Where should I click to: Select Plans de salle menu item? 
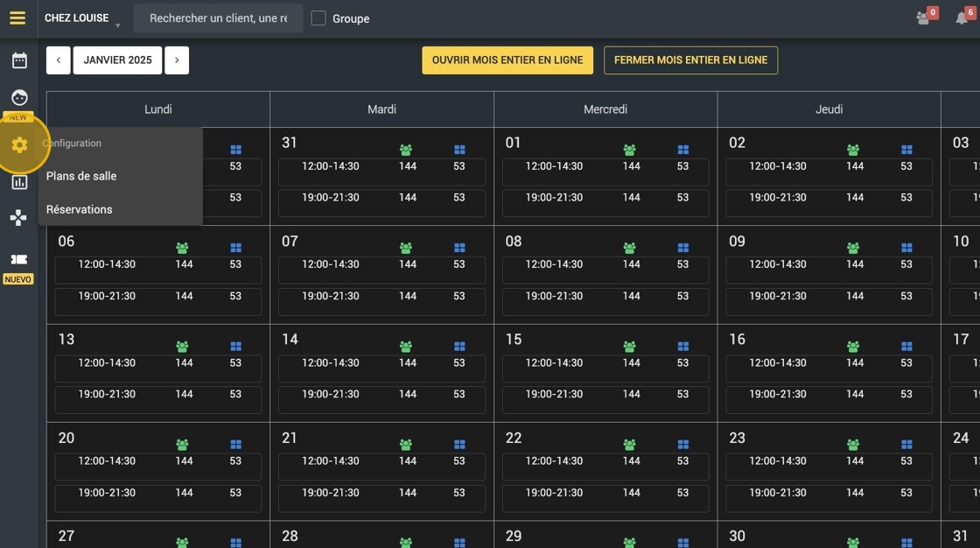click(x=81, y=176)
